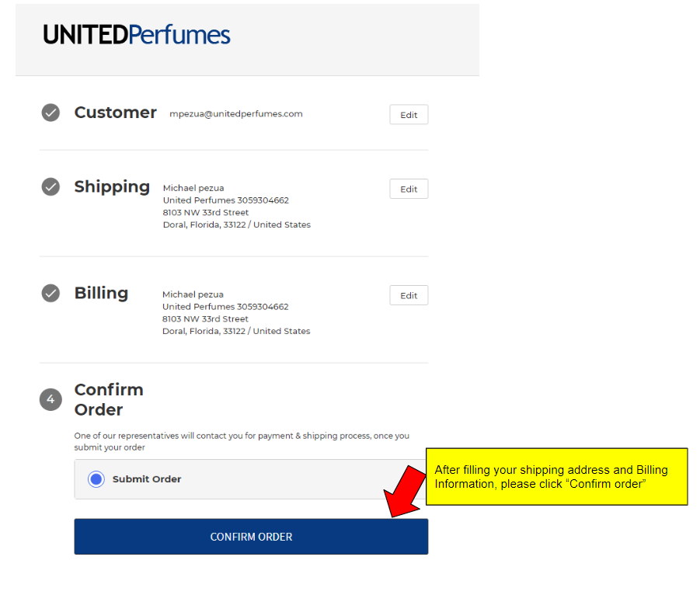Click the Shipping section heading
The image size is (700, 595).
[x=112, y=187]
